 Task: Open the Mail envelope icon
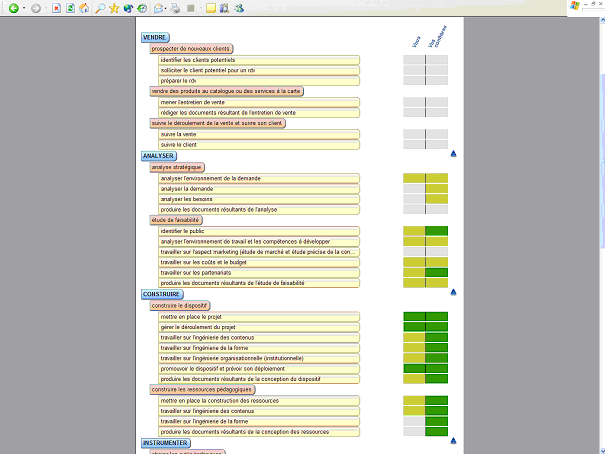[158, 8]
